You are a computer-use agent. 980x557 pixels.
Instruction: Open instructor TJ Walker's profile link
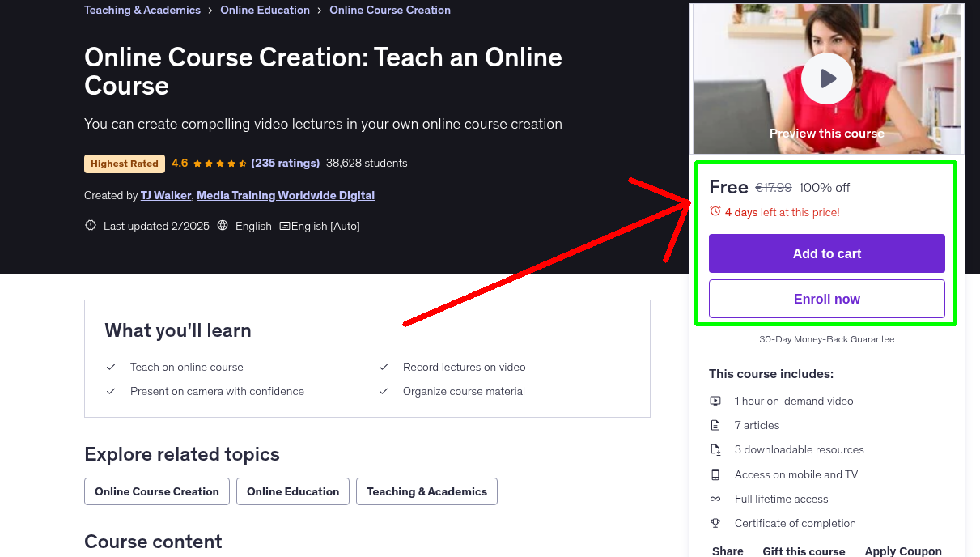pyautogui.click(x=165, y=195)
